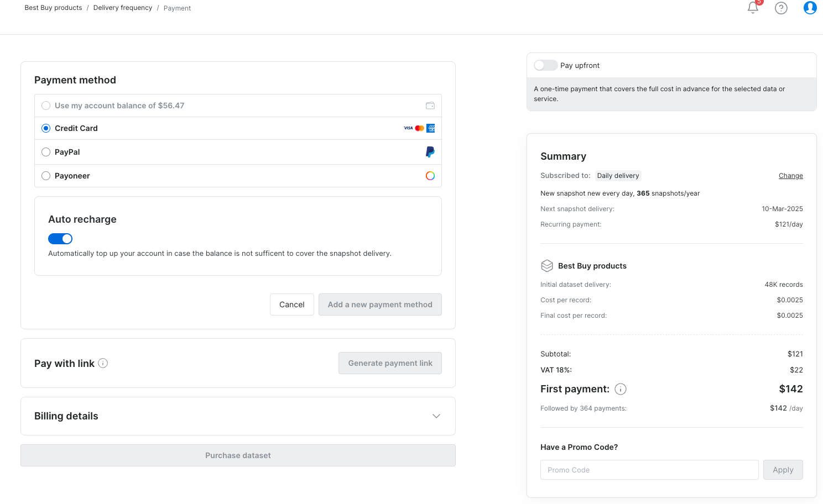The image size is (823, 504).
Task: Show the Pay with link info icon
Action: click(x=103, y=363)
